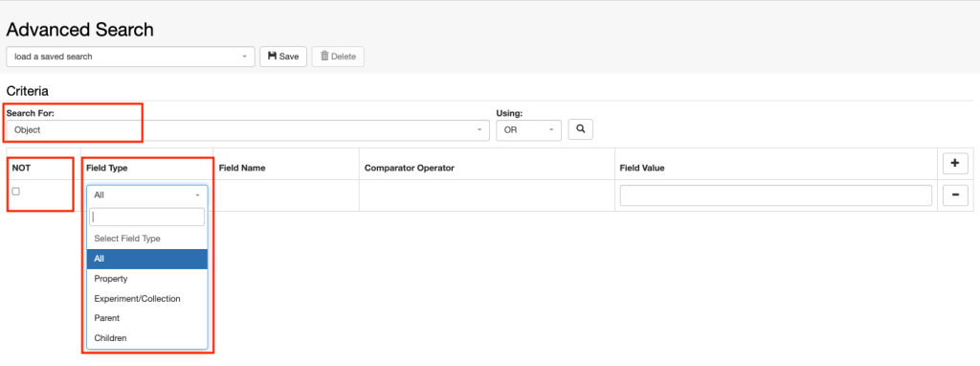The image size is (980, 366).
Task: Click the magnifier search icon button
Action: 581,129
